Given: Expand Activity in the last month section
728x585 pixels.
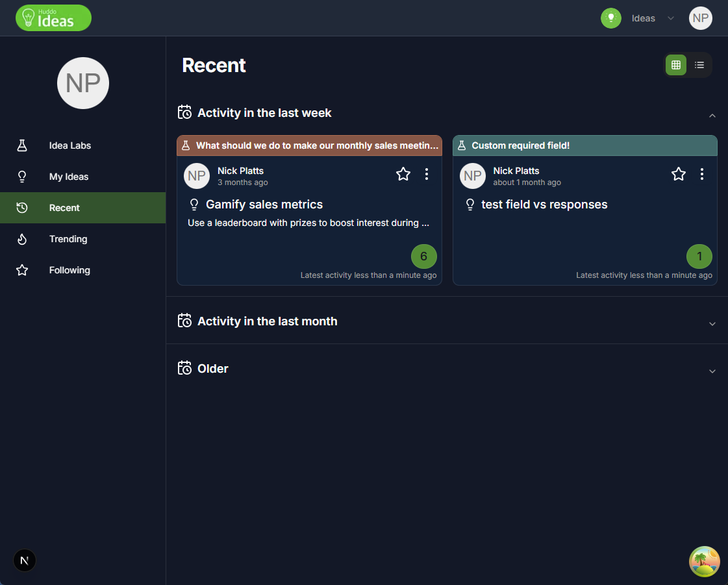Looking at the screenshot, I should pyautogui.click(x=712, y=324).
